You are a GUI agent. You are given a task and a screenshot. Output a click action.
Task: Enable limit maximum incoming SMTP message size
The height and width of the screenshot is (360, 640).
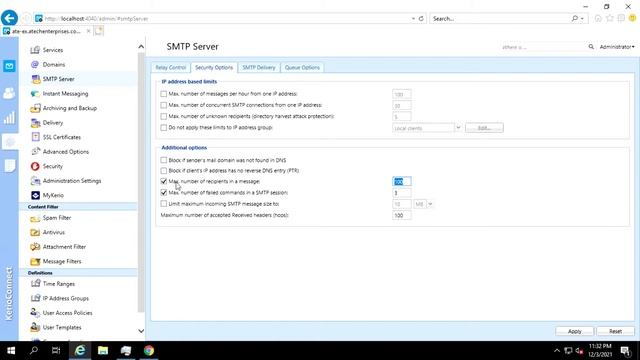(164, 204)
